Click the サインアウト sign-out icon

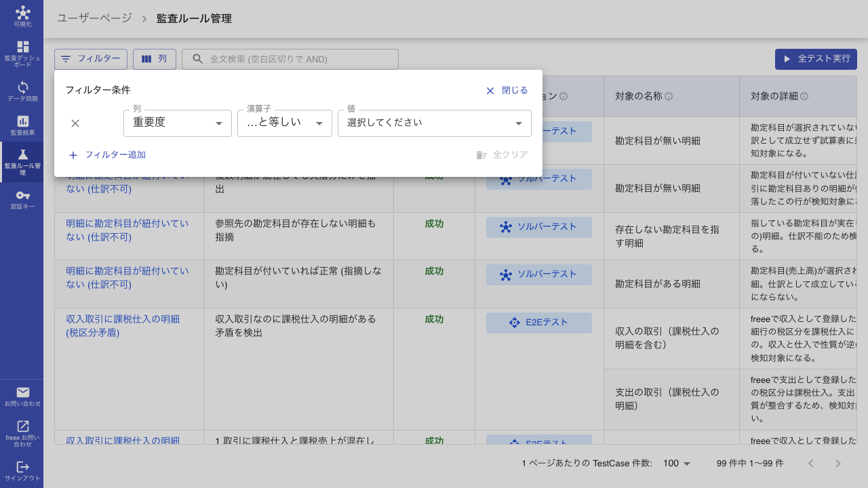[x=22, y=466]
